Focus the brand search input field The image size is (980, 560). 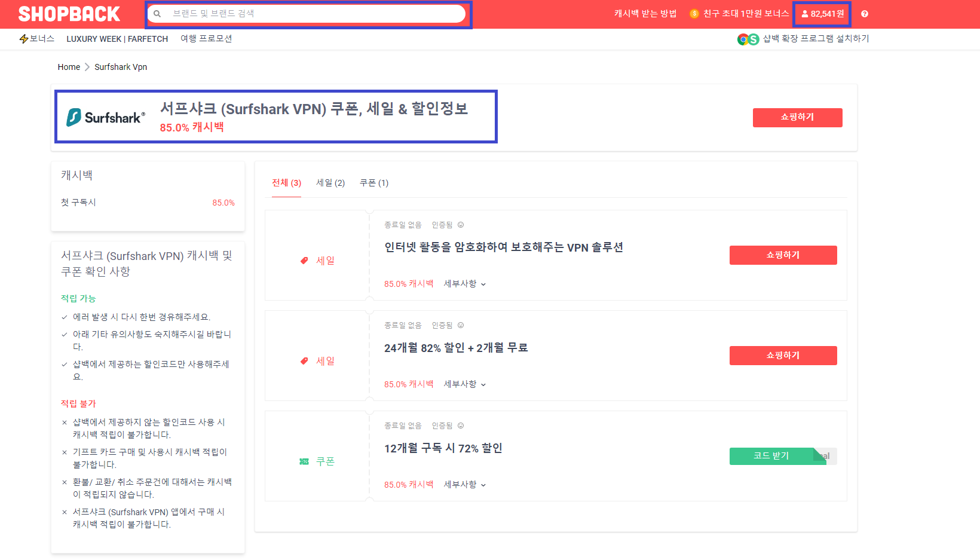coord(307,14)
